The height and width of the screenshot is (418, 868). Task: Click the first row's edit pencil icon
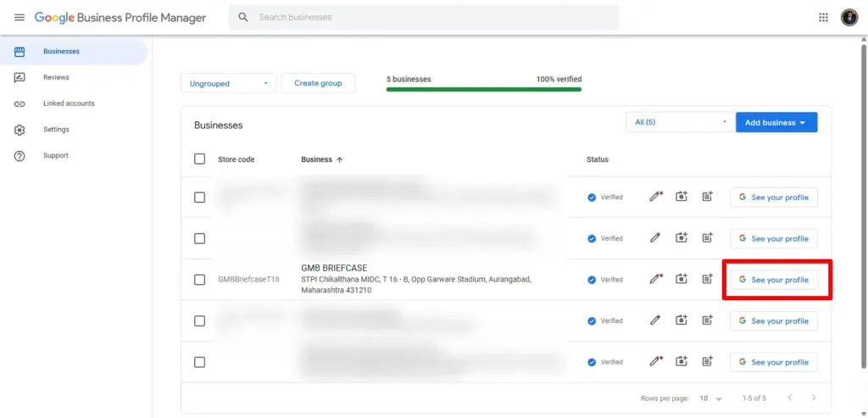click(x=655, y=197)
